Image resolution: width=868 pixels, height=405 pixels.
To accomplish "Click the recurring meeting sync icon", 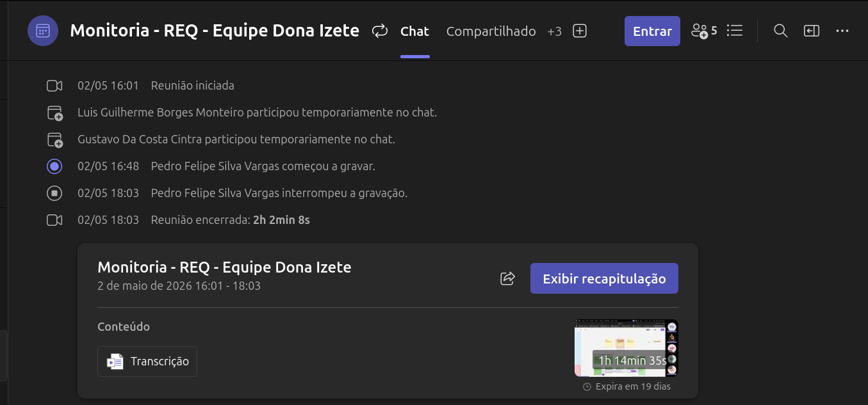I will tap(380, 31).
